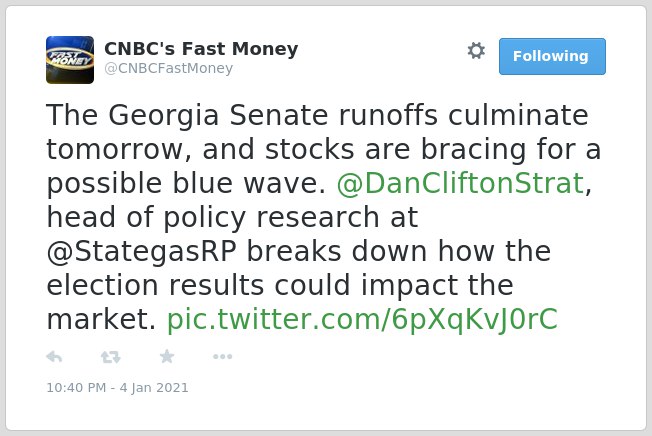Toggle the blue Following button
This screenshot has width=652, height=436.
click(552, 57)
